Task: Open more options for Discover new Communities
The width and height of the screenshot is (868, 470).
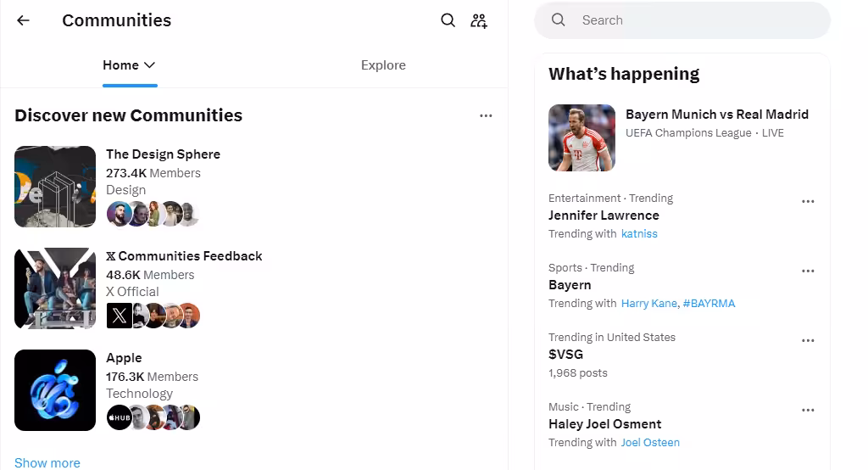Action: 486,115
